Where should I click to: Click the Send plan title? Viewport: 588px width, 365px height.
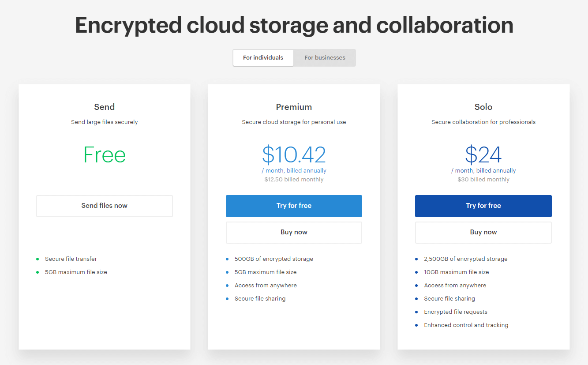point(105,107)
